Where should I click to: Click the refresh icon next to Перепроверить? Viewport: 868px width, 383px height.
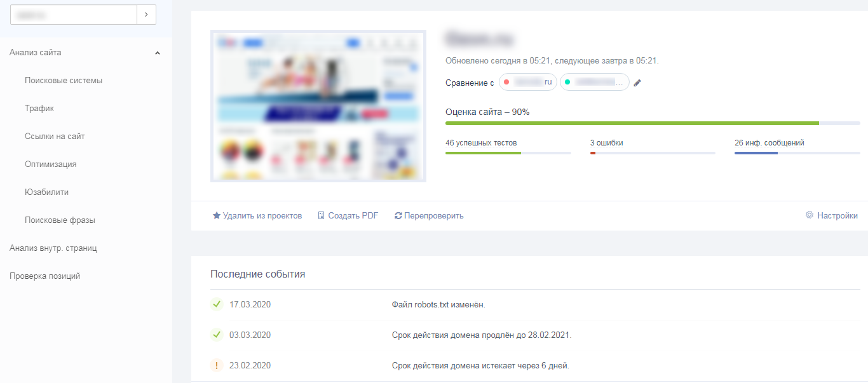click(398, 216)
